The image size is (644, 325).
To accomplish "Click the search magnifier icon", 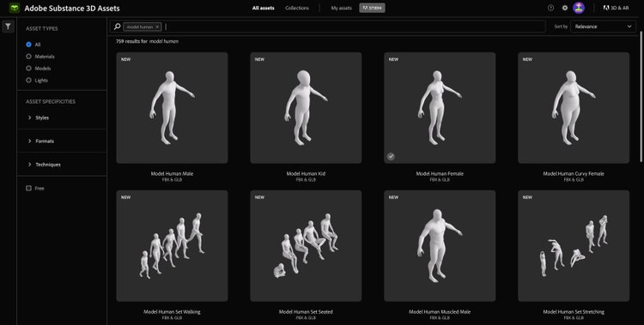I will pos(117,27).
